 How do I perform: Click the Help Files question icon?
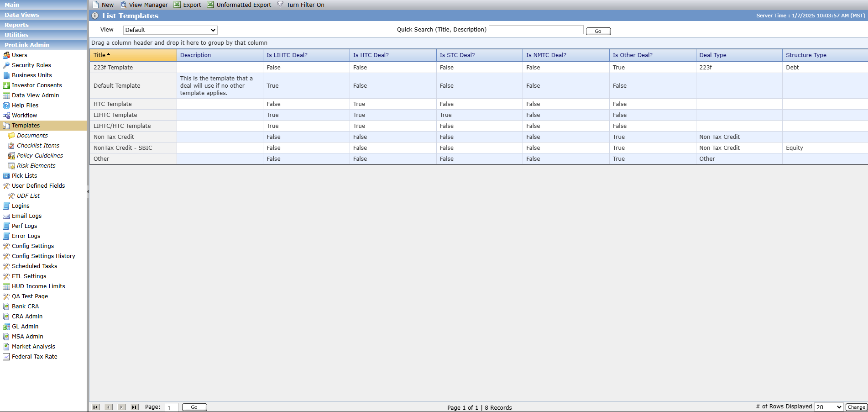tap(6, 106)
